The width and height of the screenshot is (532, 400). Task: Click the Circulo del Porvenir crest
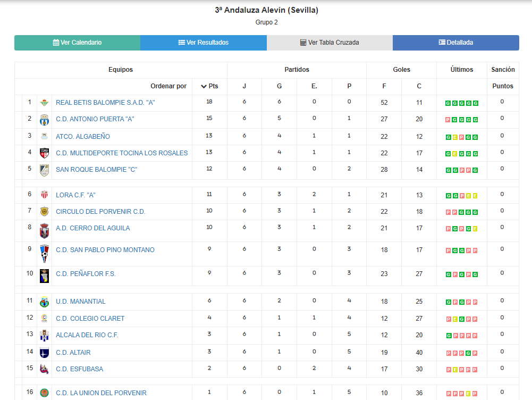pyautogui.click(x=44, y=212)
